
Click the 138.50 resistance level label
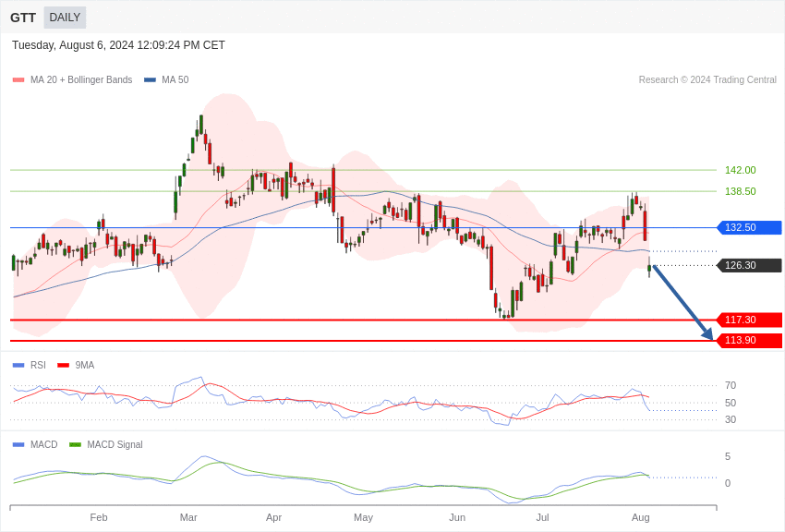(740, 191)
